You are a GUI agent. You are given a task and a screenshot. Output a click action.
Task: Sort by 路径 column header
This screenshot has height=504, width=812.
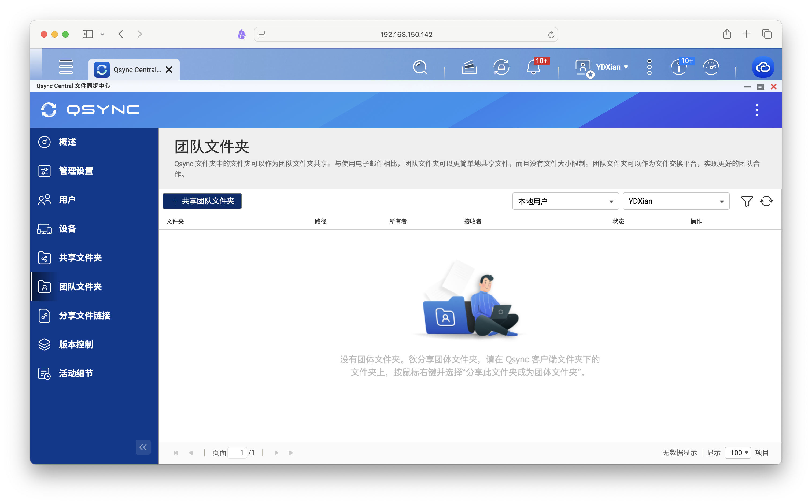[320, 221]
